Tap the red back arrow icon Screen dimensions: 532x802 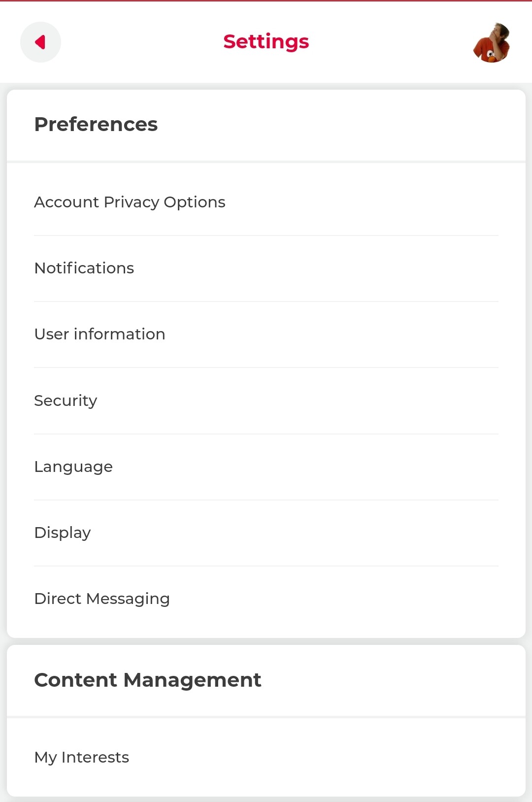point(40,42)
